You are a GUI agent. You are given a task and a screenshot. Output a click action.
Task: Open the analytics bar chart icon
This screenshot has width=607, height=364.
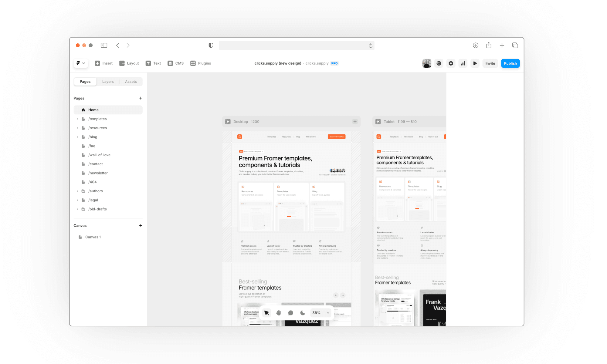463,63
